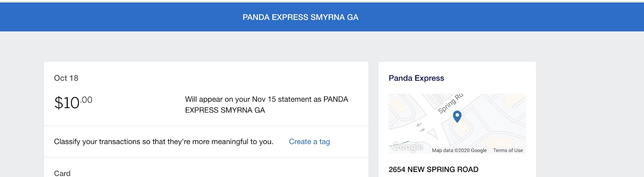Click the Map data ©2020 Google attribution
The height and width of the screenshot is (177, 644).
coord(459,151)
